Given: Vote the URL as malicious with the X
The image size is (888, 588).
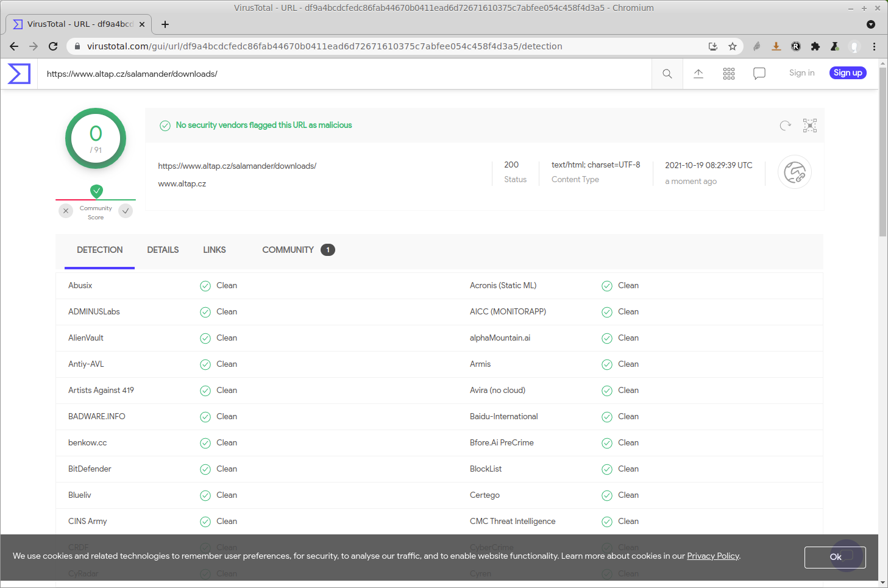Looking at the screenshot, I should [x=66, y=211].
